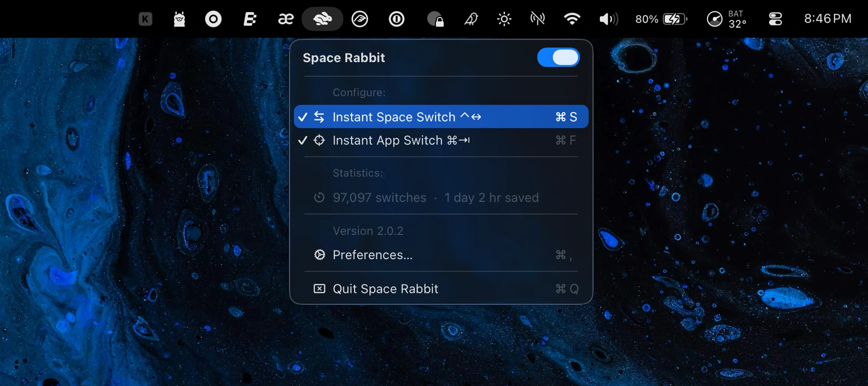The image size is (868, 386).
Task: Click the circle with padlock menu bar icon
Action: point(435,19)
